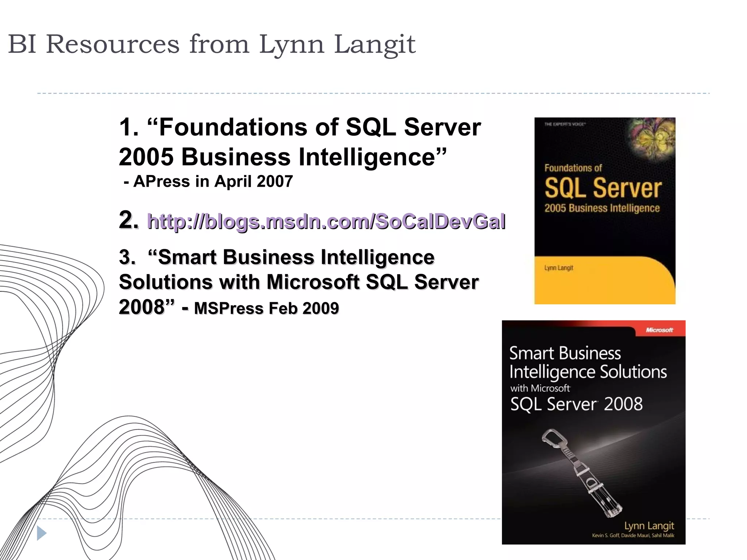Click the Smart Business Intelligence Solutions book cover

point(593,432)
